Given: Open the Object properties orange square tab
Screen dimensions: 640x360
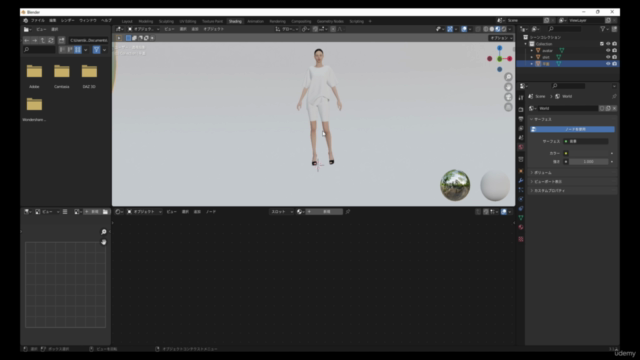Looking at the screenshot, I should [521, 171].
